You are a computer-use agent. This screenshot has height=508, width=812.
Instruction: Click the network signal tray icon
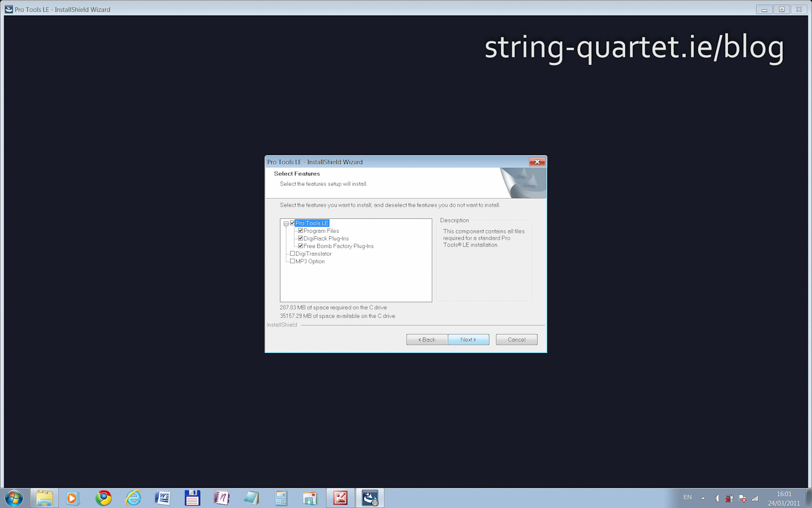point(755,498)
